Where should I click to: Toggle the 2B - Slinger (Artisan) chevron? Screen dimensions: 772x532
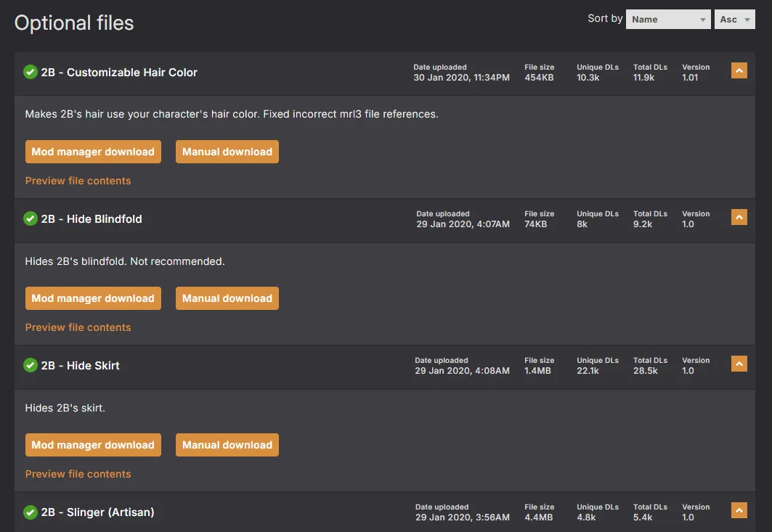(x=739, y=510)
